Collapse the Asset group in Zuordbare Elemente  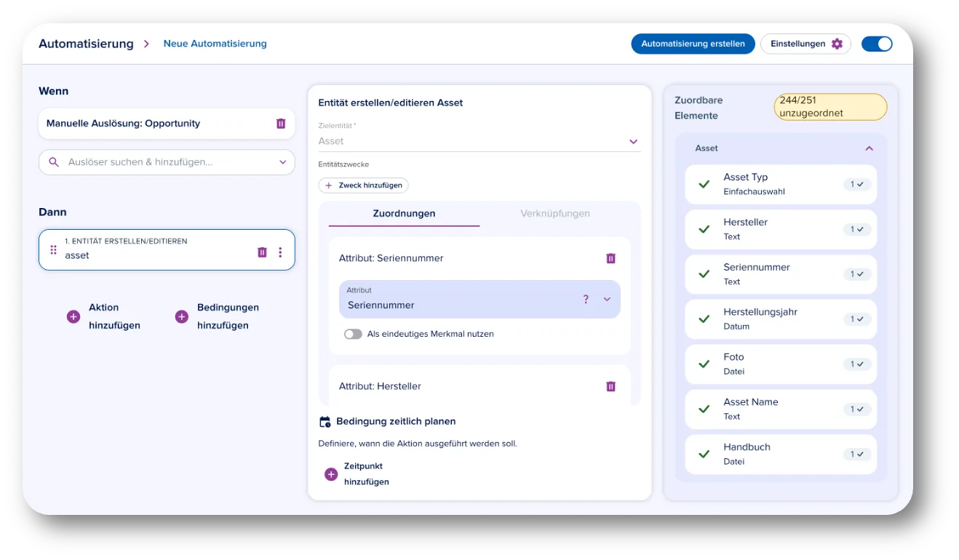[869, 148]
